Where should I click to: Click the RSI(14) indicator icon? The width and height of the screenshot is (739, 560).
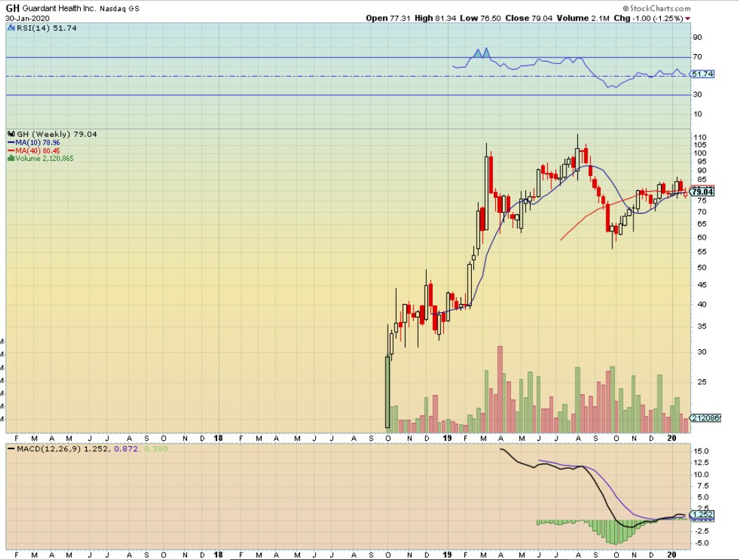[x=12, y=28]
